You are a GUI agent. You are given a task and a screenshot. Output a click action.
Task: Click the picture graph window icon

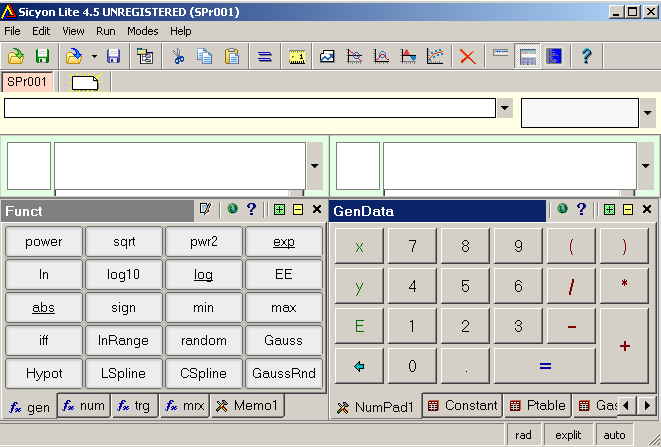tap(327, 56)
